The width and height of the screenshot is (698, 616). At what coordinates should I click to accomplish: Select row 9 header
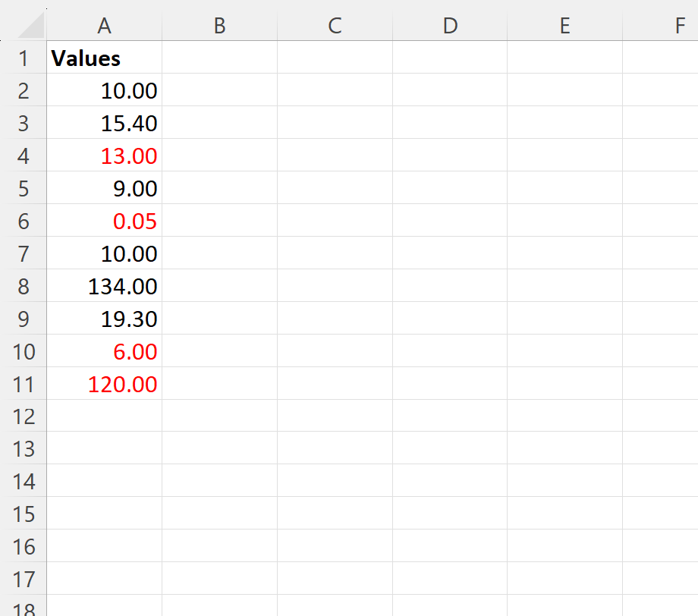[x=24, y=318]
